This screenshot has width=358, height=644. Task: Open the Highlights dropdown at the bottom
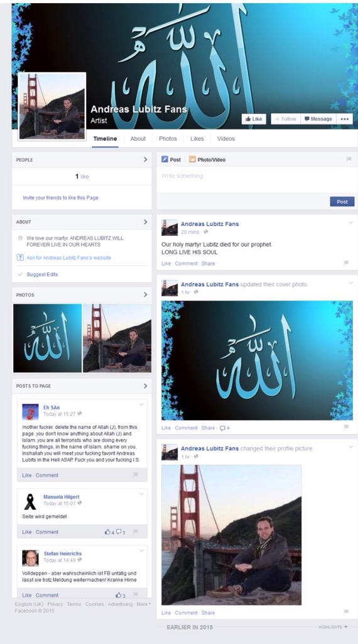pyautogui.click(x=333, y=627)
